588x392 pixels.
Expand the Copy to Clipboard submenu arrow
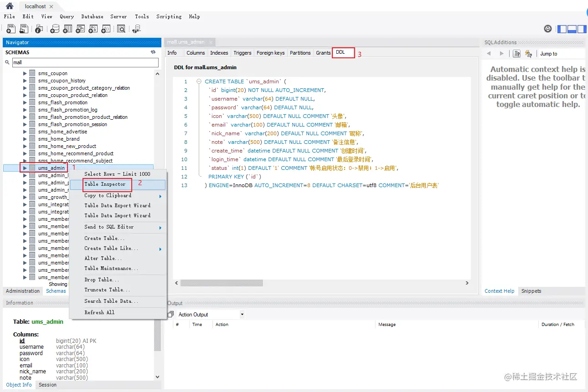coord(160,196)
